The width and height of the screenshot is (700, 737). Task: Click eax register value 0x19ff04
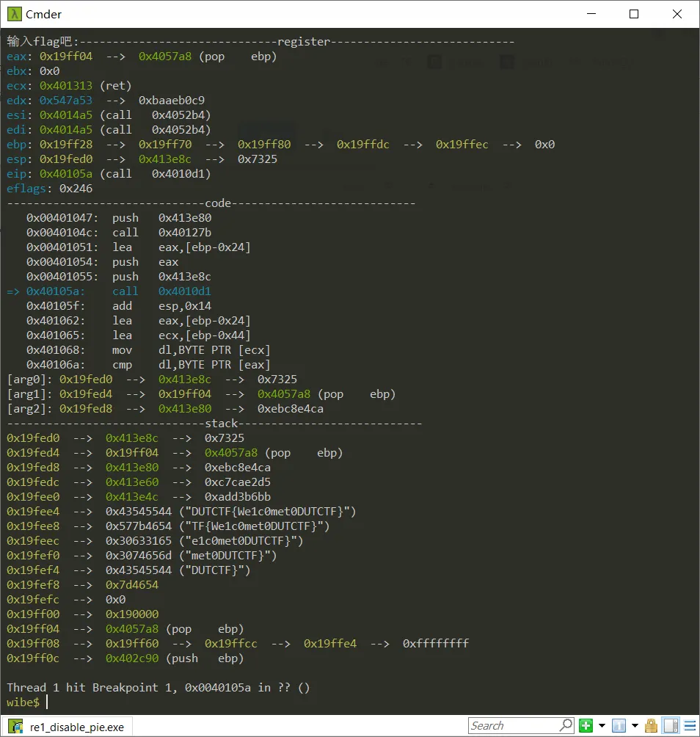(x=66, y=57)
